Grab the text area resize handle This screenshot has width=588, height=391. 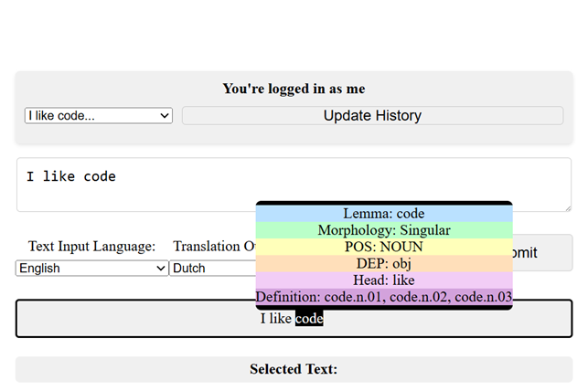pos(566,206)
